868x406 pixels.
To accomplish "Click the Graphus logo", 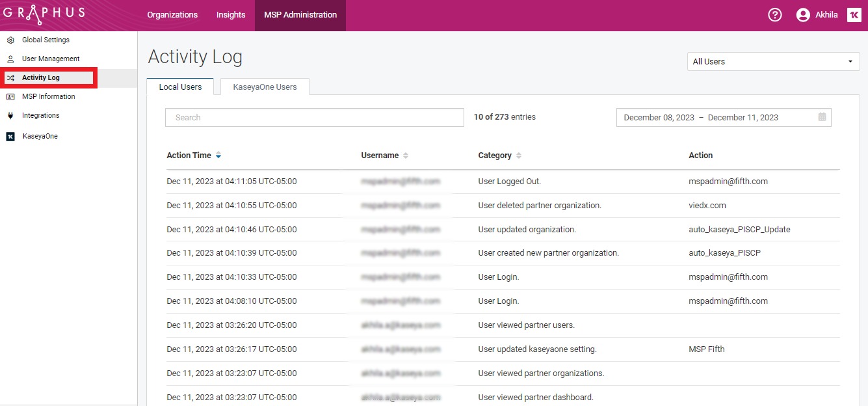I will click(44, 14).
